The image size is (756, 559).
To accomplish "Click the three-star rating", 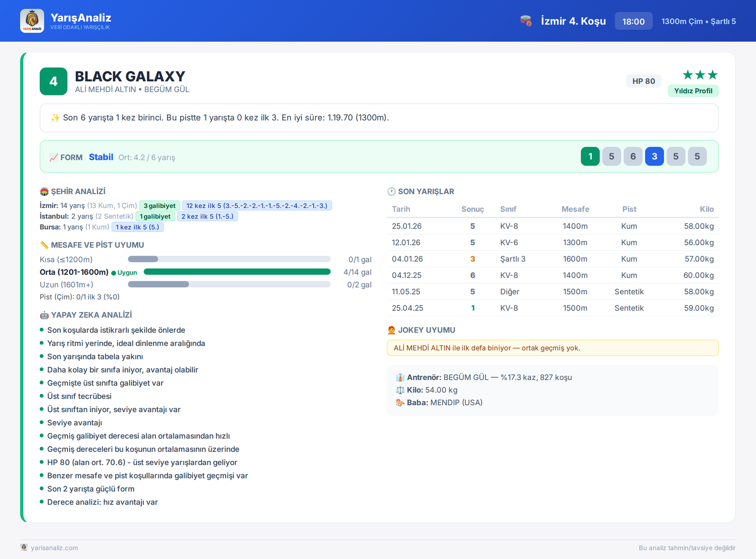I will (x=700, y=75).
